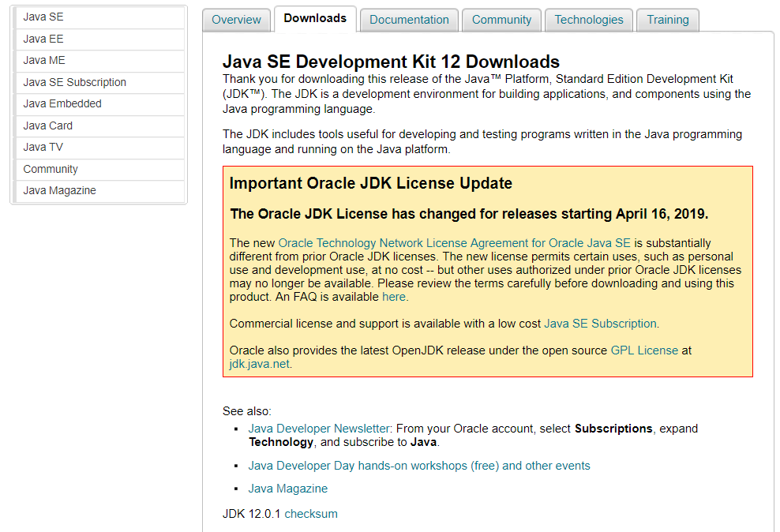This screenshot has width=780, height=532.
Task: Open Java Magazine in the sidebar
Action: [x=99, y=191]
